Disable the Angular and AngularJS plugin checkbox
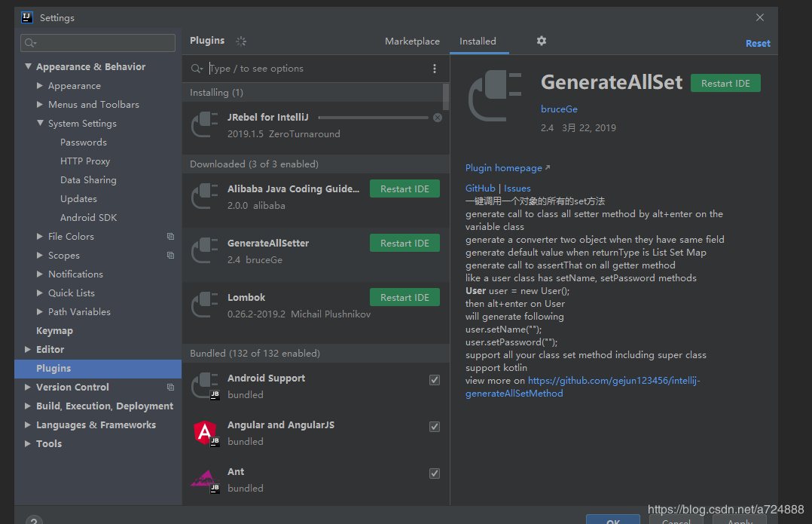812x524 pixels. [435, 427]
